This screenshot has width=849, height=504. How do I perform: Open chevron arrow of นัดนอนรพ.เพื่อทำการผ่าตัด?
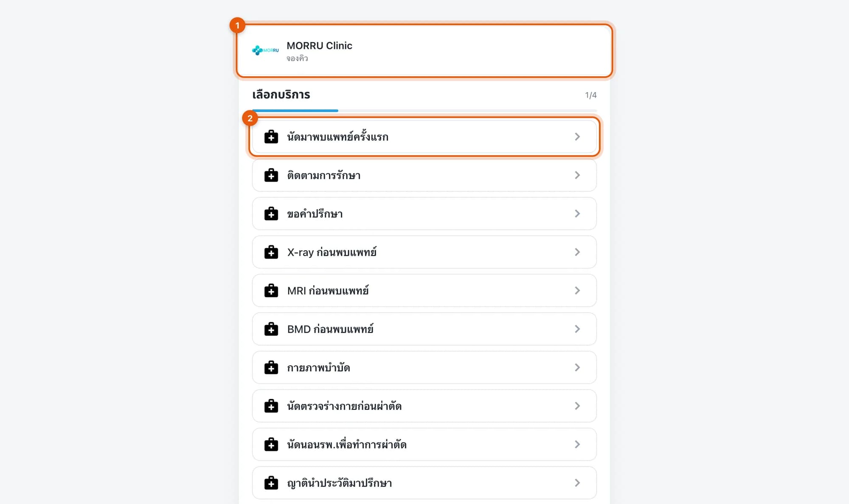pos(577,445)
